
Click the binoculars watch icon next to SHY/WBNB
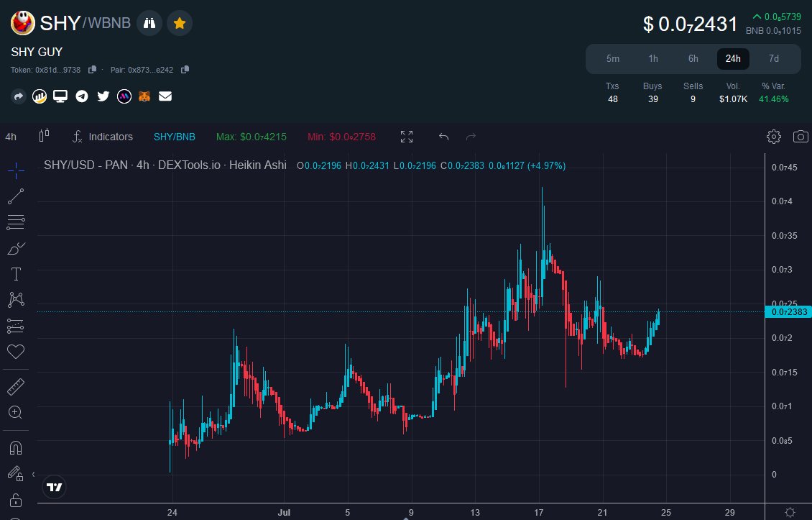pyautogui.click(x=149, y=23)
